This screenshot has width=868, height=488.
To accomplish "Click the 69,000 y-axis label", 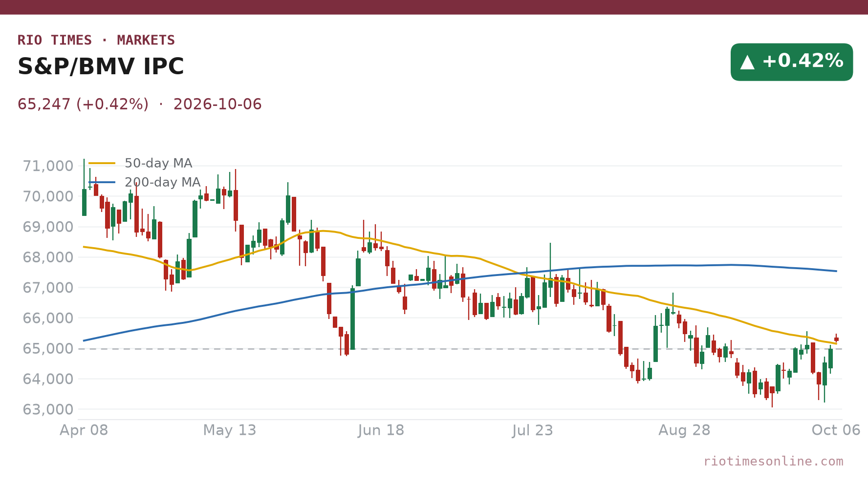I will click(x=48, y=227).
